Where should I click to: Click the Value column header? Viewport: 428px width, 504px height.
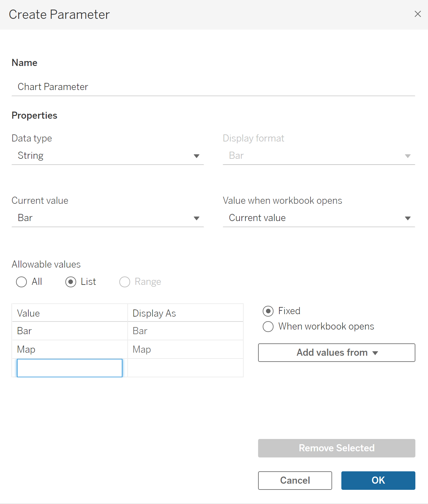69,313
